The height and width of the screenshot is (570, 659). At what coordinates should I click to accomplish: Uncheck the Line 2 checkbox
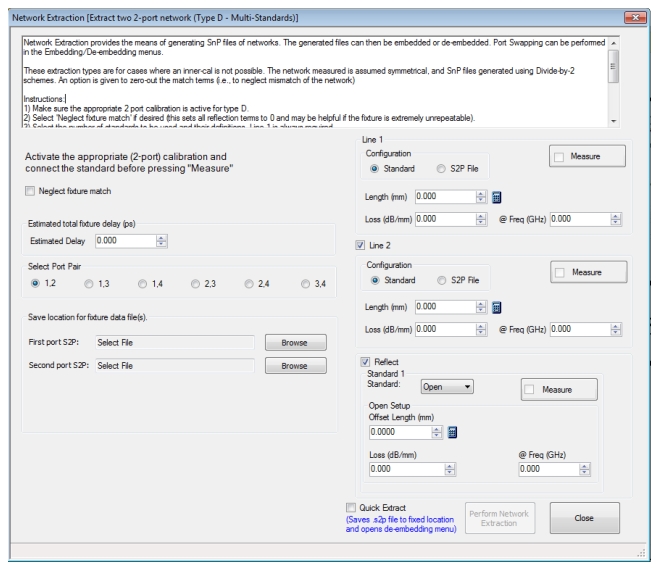[360, 245]
